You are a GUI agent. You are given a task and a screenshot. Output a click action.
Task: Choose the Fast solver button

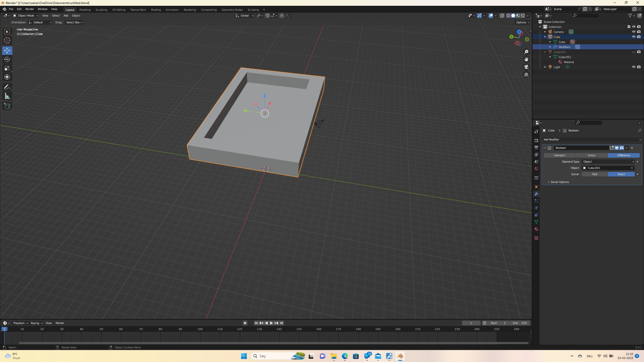pyautogui.click(x=594, y=174)
